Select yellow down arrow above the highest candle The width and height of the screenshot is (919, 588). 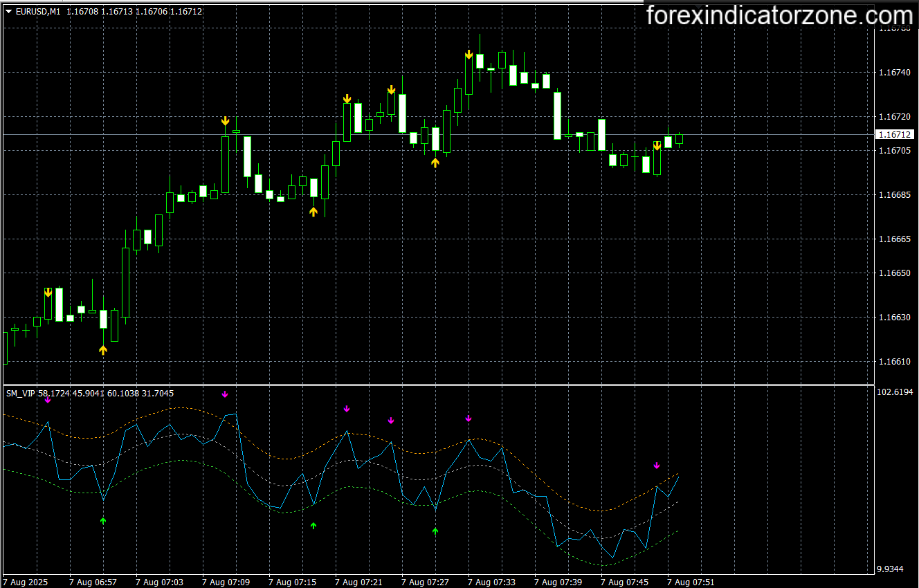click(x=469, y=55)
